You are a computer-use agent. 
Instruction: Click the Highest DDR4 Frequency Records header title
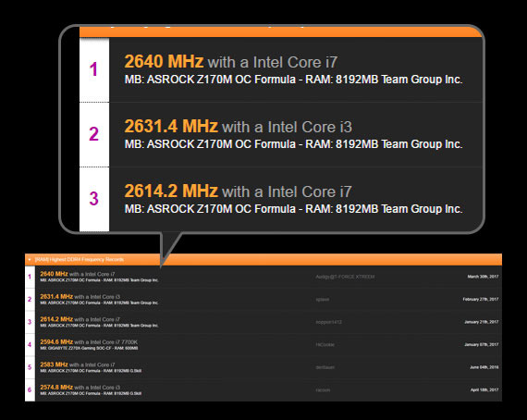80,260
